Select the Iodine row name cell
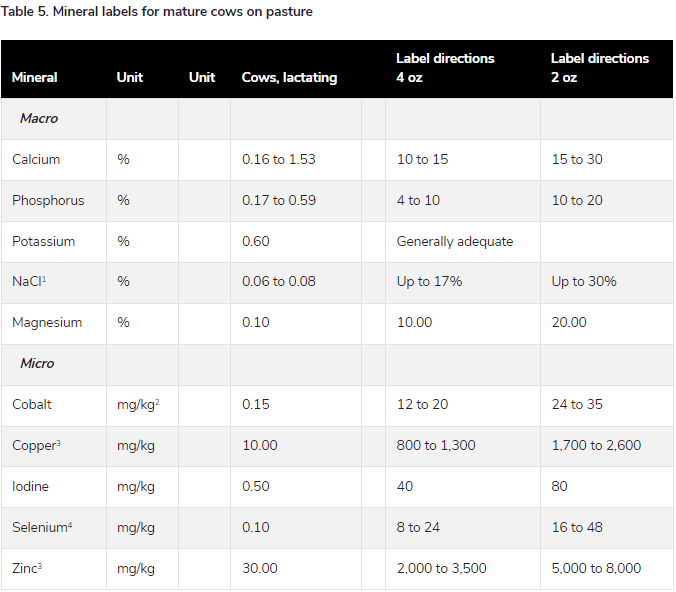Image resolution: width=676 pixels, height=592 pixels. coord(30,487)
